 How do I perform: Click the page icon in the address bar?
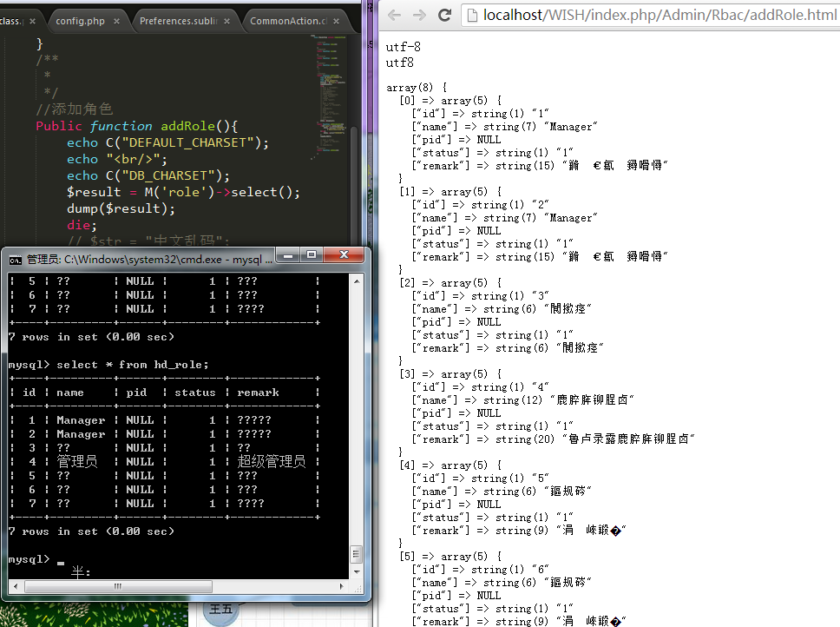[473, 15]
